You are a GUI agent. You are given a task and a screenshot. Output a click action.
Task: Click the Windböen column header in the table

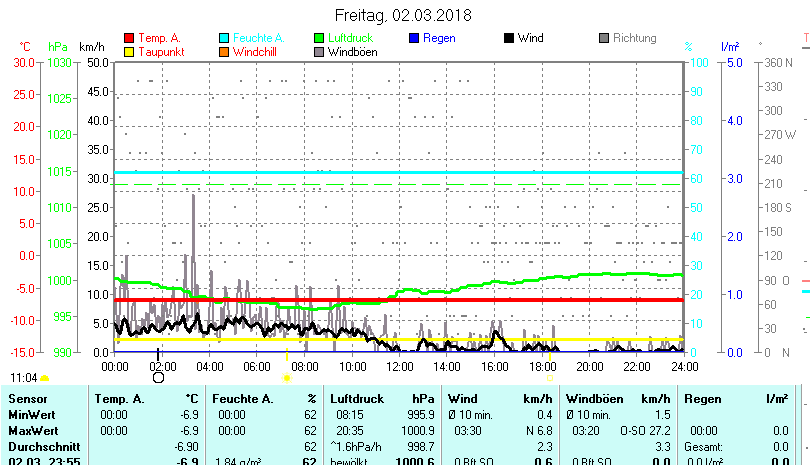click(594, 399)
